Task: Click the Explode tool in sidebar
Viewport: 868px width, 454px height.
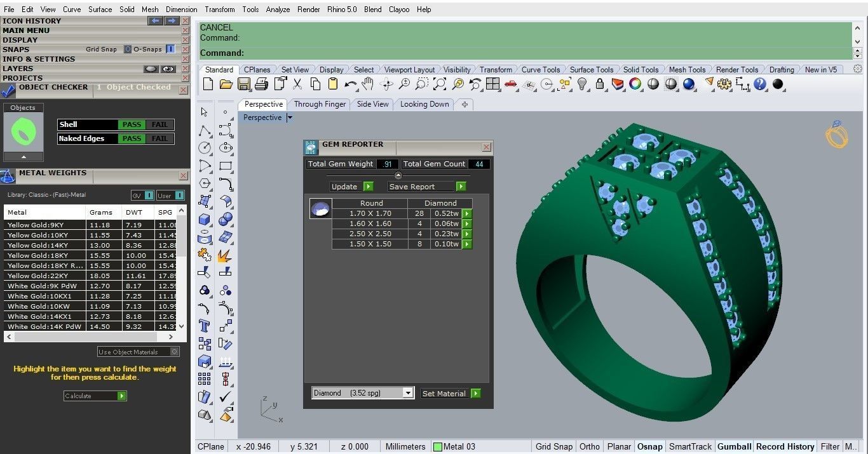Action: pyautogui.click(x=226, y=255)
